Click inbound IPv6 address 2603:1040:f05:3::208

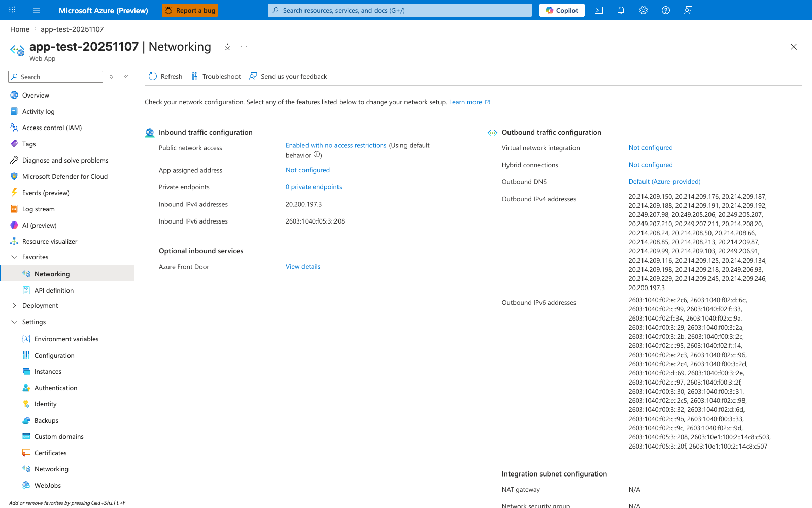pos(315,221)
